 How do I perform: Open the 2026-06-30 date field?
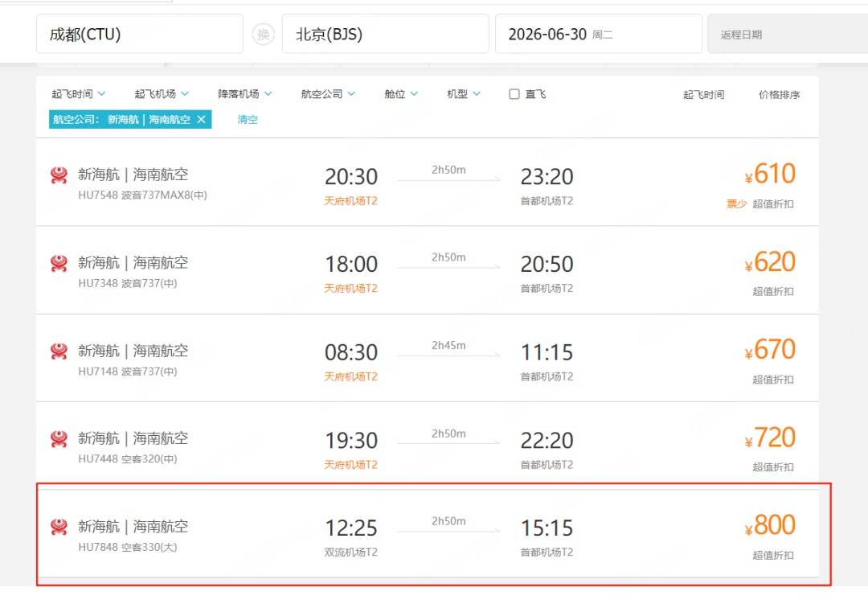tap(599, 35)
